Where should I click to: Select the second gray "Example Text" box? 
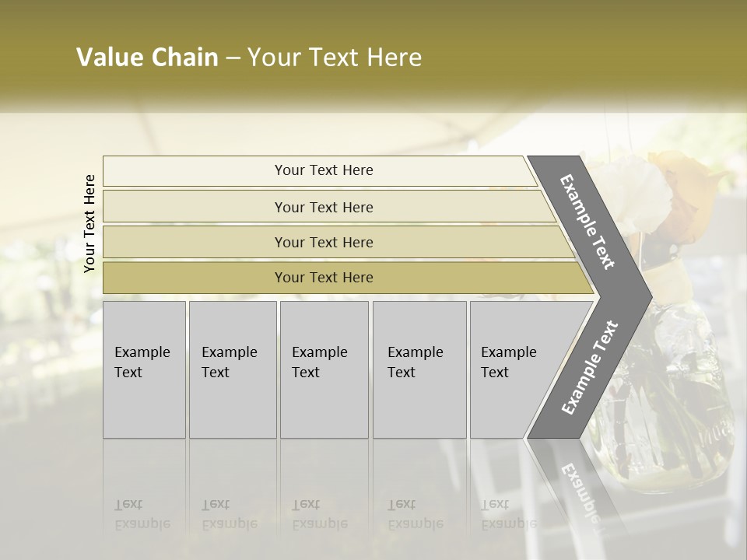click(232, 369)
